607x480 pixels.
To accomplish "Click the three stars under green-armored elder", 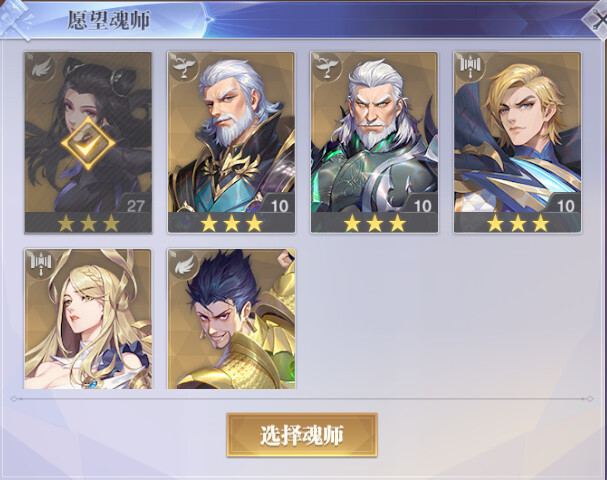I will 375,223.
